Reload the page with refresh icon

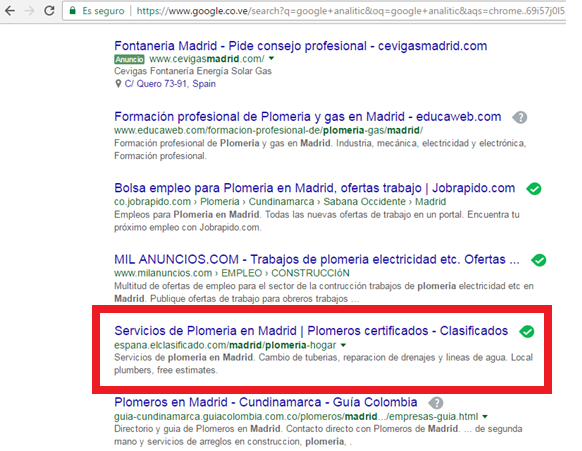[x=49, y=10]
